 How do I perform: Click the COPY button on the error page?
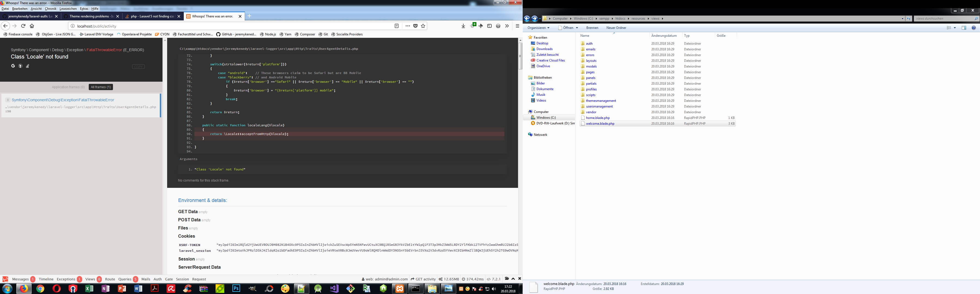coord(139,66)
